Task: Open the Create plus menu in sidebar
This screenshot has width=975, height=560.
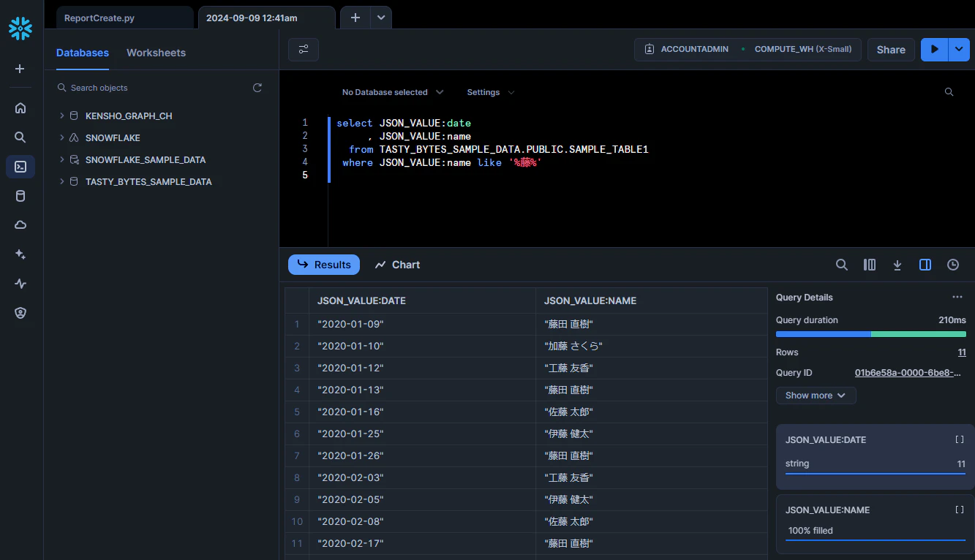Action: click(20, 69)
